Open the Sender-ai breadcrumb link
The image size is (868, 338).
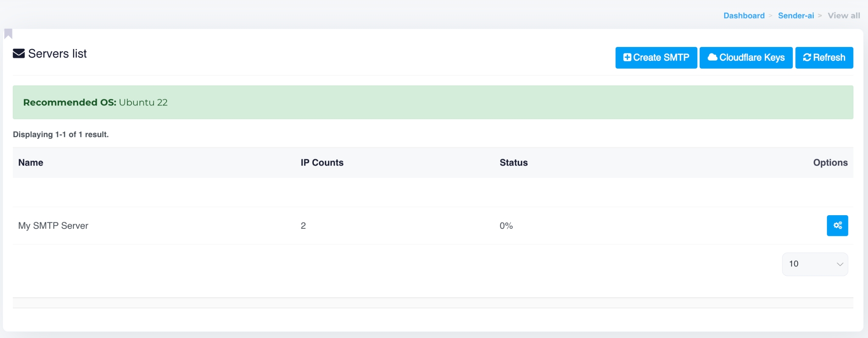[x=796, y=16]
